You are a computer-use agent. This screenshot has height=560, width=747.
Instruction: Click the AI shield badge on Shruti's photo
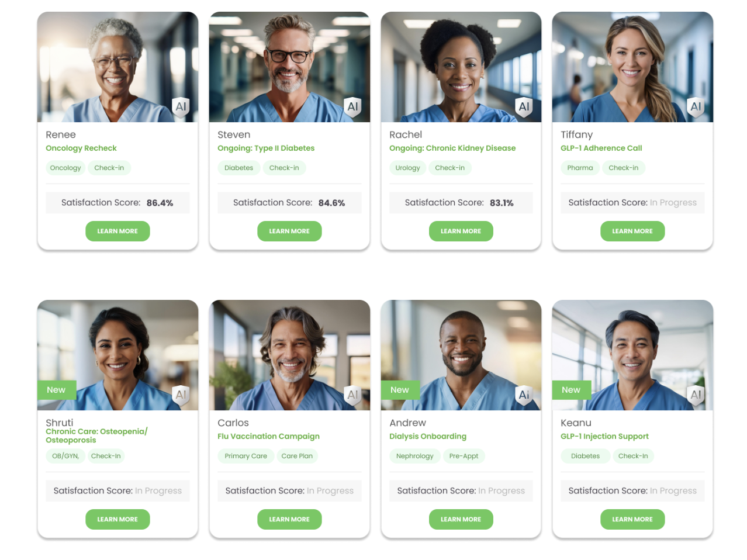click(x=181, y=395)
